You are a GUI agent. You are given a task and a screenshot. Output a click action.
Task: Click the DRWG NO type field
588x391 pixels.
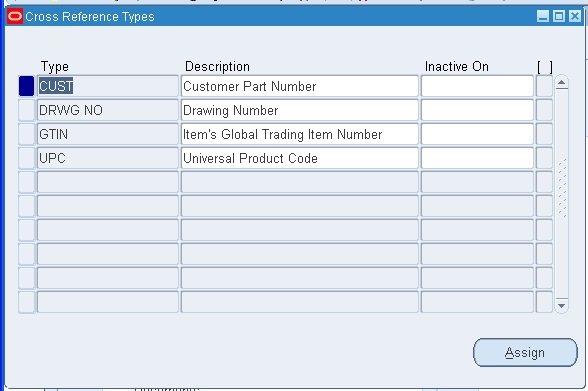coord(108,110)
